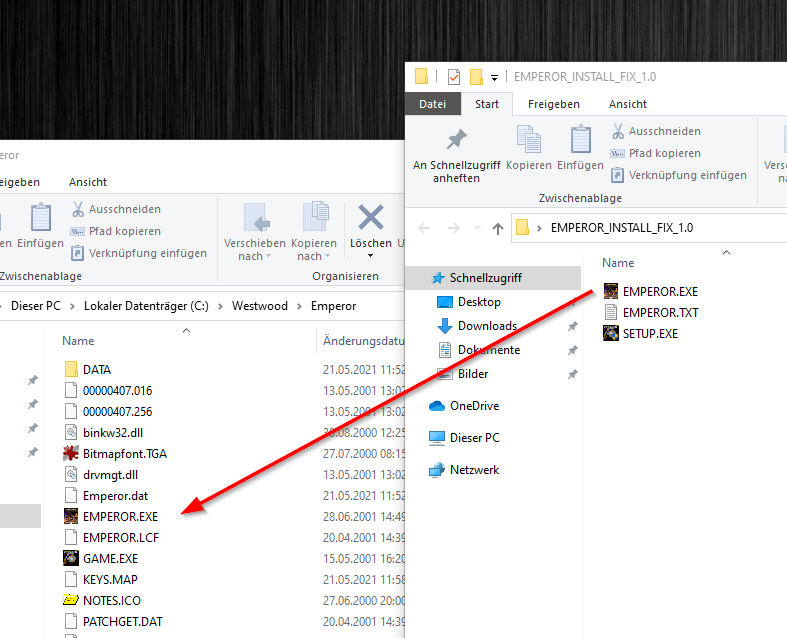
Task: Click properties quick access toolbar icon
Action: (454, 77)
